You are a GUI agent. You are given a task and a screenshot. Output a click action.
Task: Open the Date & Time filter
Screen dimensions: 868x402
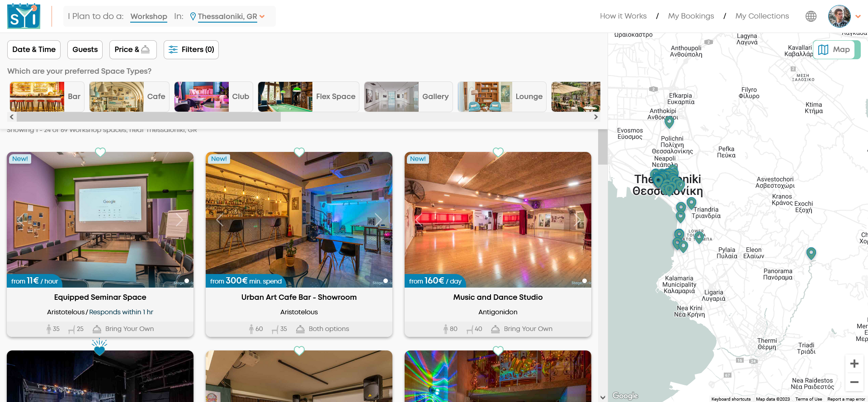tap(34, 50)
